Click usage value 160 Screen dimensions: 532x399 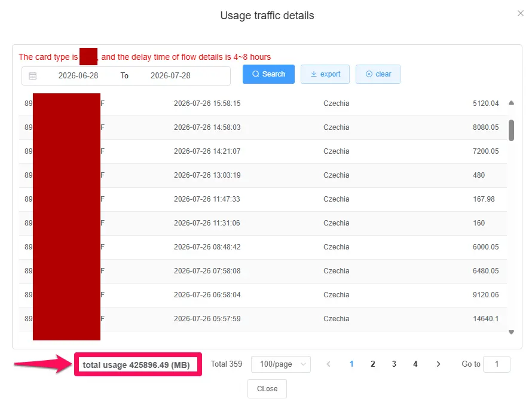(x=479, y=223)
